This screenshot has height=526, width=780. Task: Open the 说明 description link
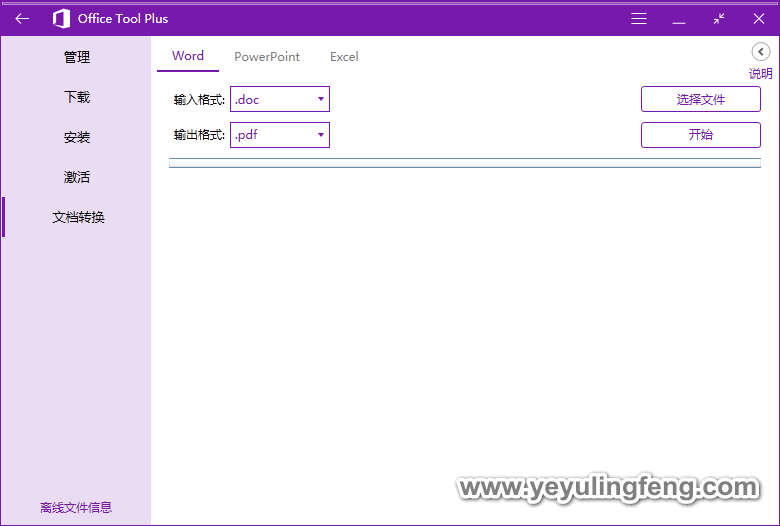(761, 74)
